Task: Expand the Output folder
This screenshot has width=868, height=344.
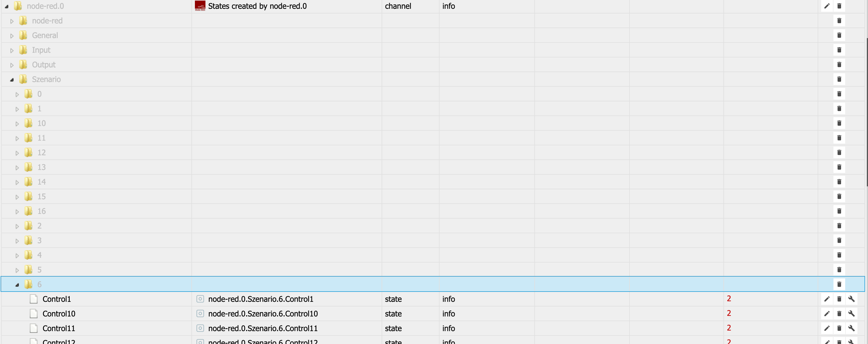Action: click(12, 65)
